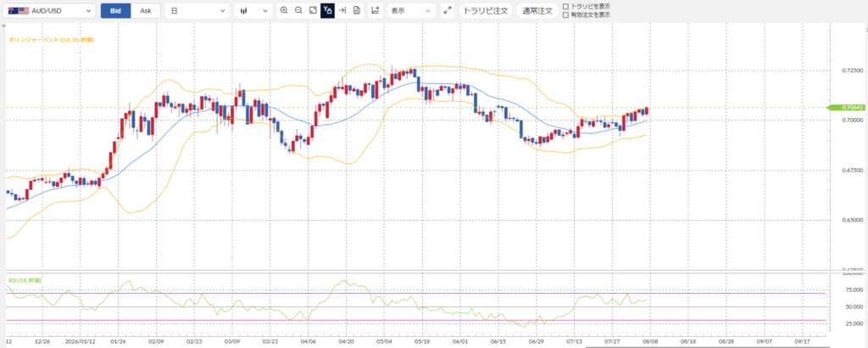
Task: Reset chart zoom to fit
Action: pos(313,10)
